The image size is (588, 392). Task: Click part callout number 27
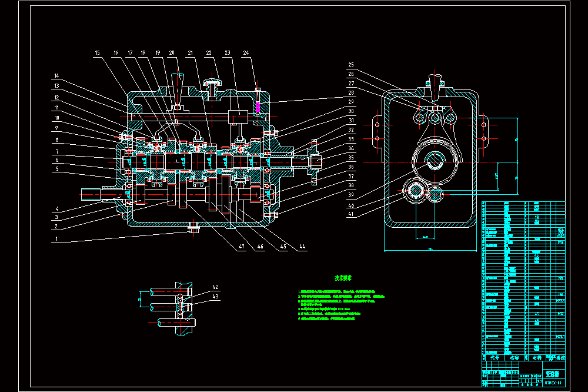point(351,84)
